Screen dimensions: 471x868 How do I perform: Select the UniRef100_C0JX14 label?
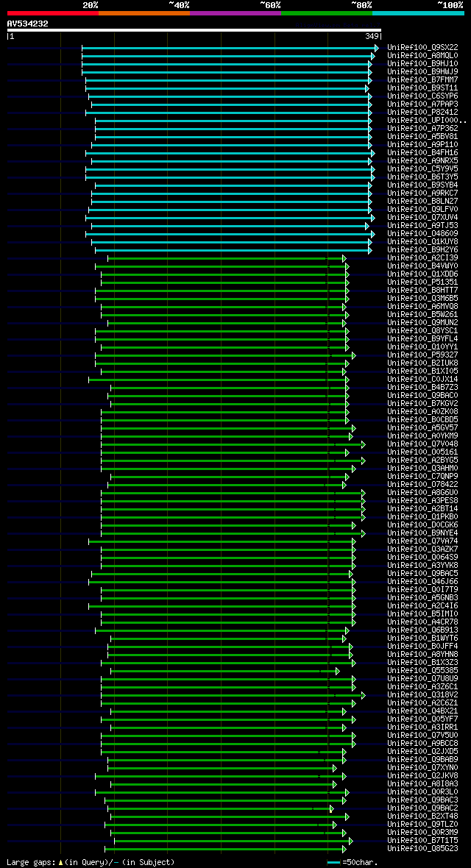[422, 379]
